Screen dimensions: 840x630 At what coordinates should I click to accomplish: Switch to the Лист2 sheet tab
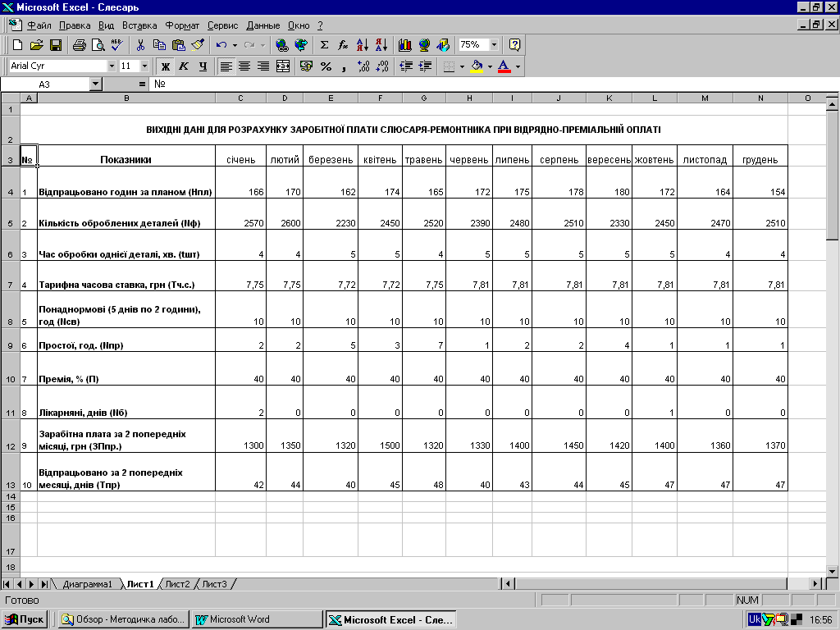pyautogui.click(x=177, y=584)
